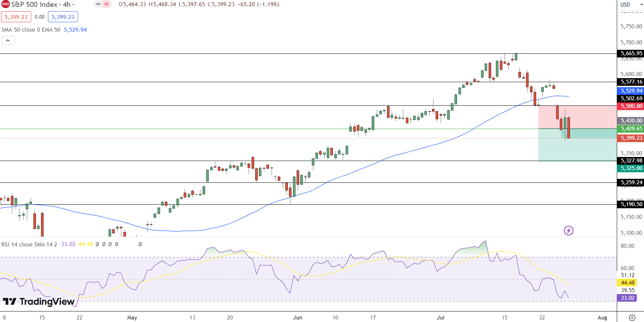The width and height of the screenshot is (644, 322).
Task: Click the purple 33.02 RSI axis label
Action: [x=627, y=298]
